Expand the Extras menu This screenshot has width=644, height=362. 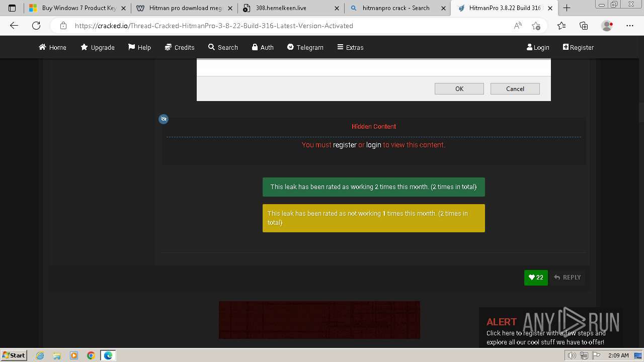350,47
